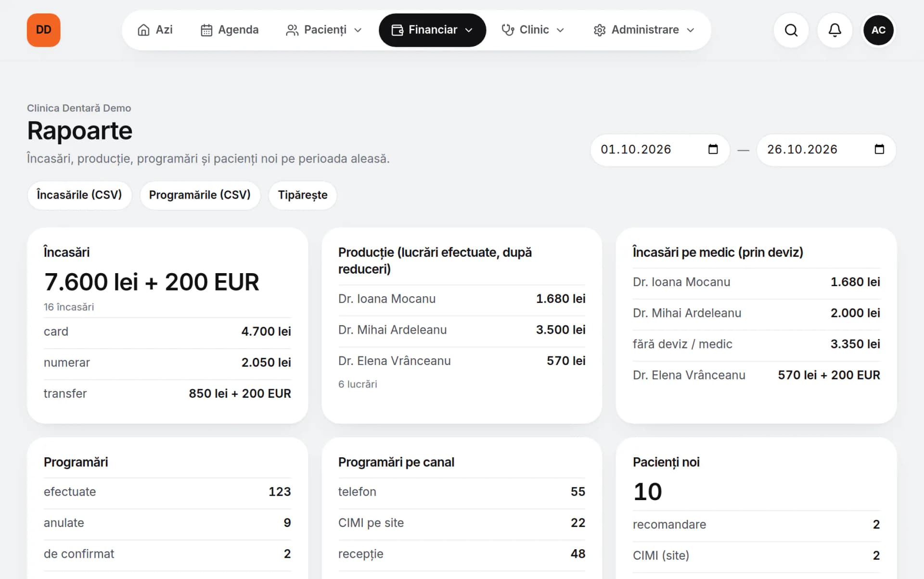The width and height of the screenshot is (924, 579).
Task: Open the Clinic menu
Action: pos(533,30)
